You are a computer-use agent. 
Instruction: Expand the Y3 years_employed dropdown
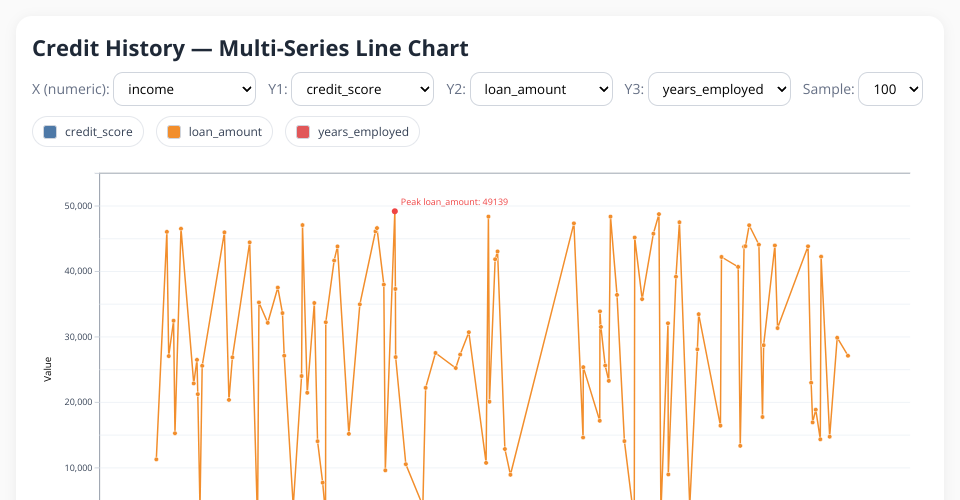(719, 89)
